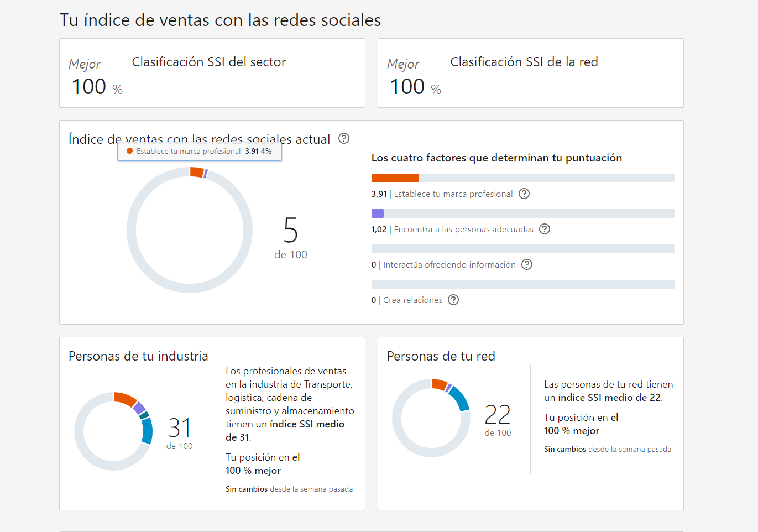
Task: Click the blue segment of industry donut chart
Action: pos(147,431)
